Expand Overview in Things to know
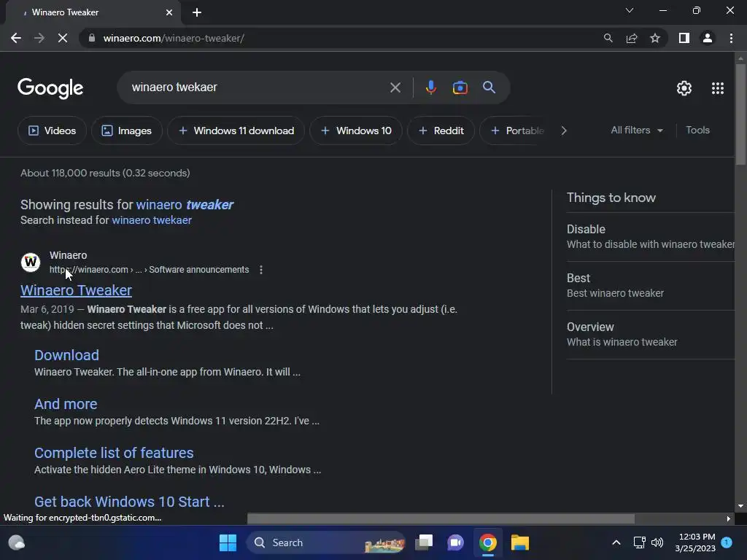This screenshot has height=560, width=747. click(x=650, y=334)
